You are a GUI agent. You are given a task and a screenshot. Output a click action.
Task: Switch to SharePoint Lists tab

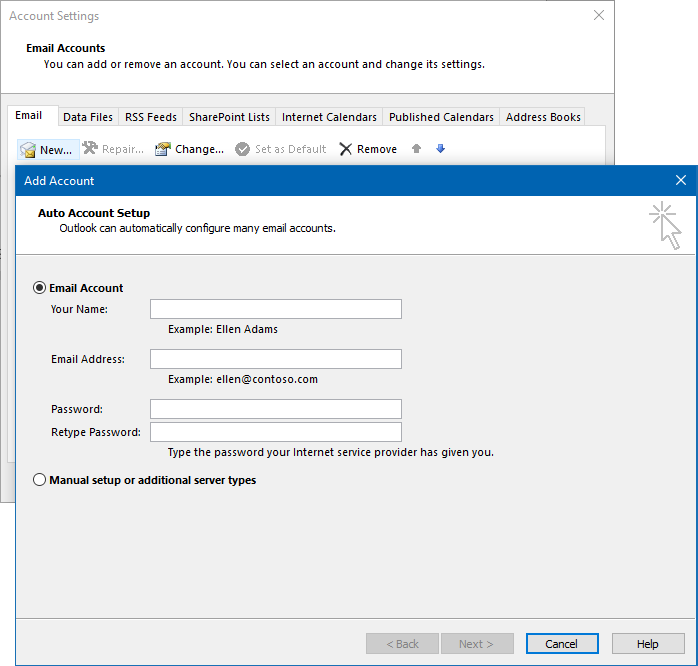coord(229,117)
